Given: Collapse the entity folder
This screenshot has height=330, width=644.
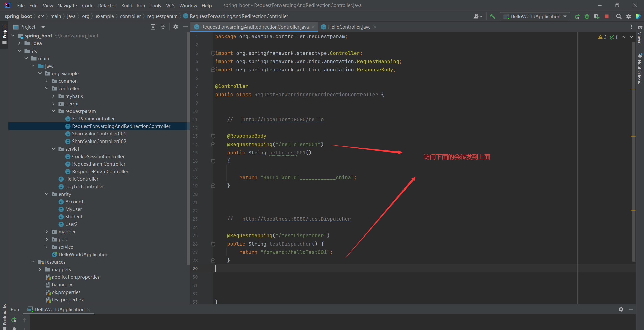Looking at the screenshot, I should tap(47, 194).
